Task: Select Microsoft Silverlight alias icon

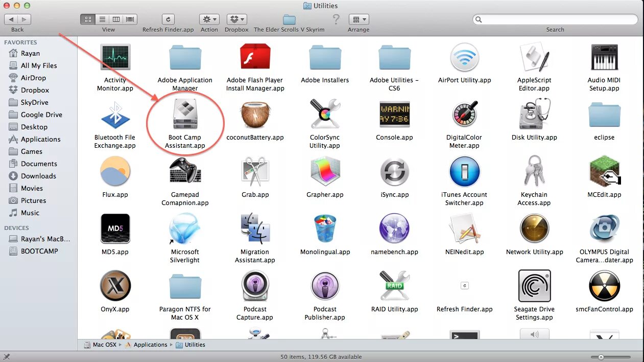Action: click(x=185, y=229)
